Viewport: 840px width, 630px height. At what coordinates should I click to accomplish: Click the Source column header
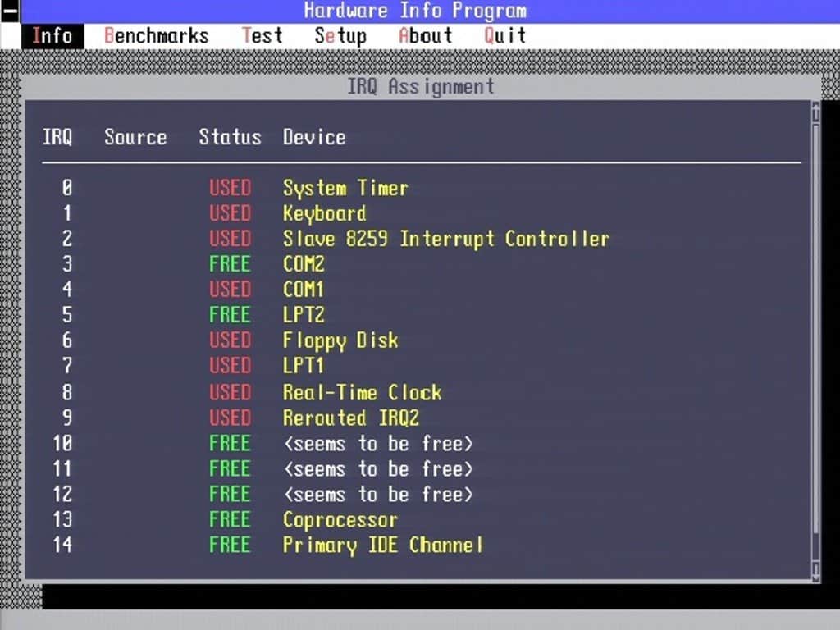135,137
